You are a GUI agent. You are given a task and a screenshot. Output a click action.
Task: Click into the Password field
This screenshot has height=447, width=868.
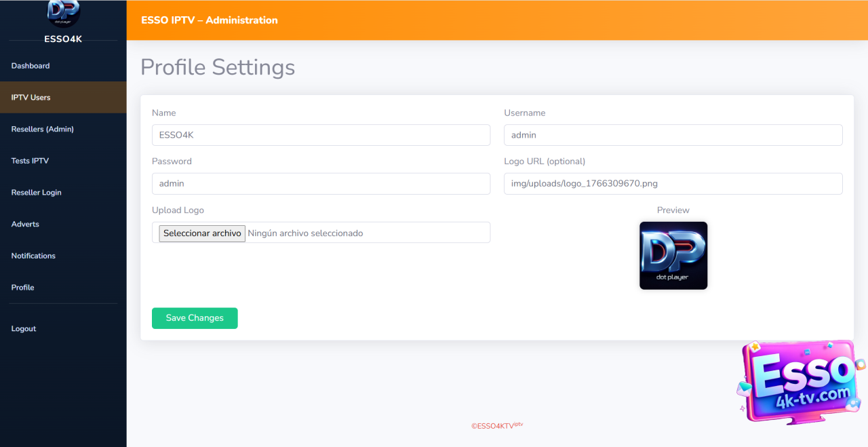321,184
